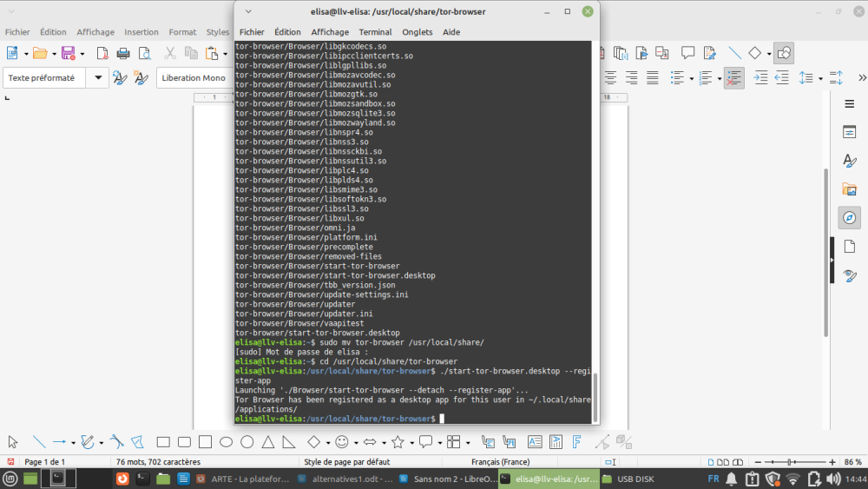Open the terminal's Onglets menu
Screen dimensions: 868x489
[417, 32]
